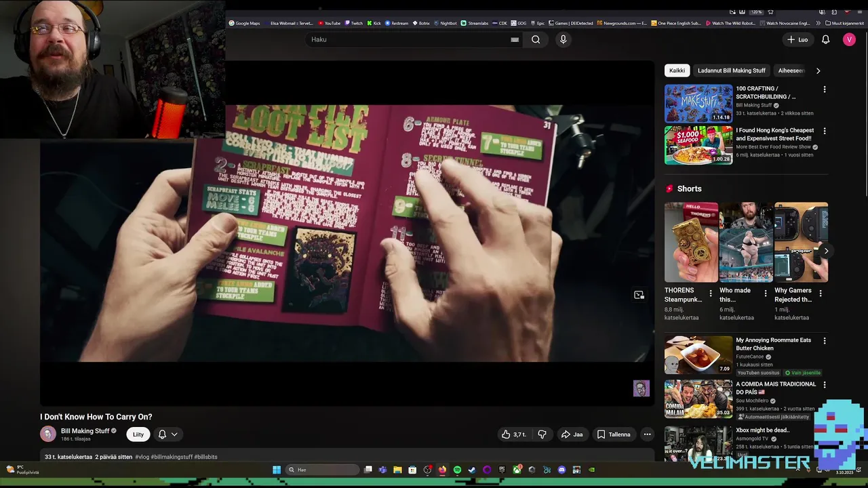
Task: Open options for Why Gamers Rejected short
Action: click(x=821, y=293)
